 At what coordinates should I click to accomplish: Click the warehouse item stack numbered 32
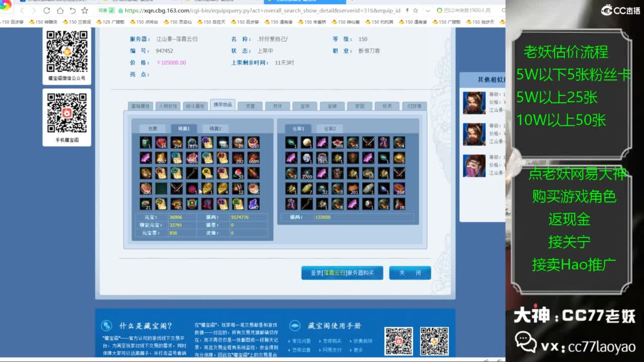pyautogui.click(x=322, y=189)
